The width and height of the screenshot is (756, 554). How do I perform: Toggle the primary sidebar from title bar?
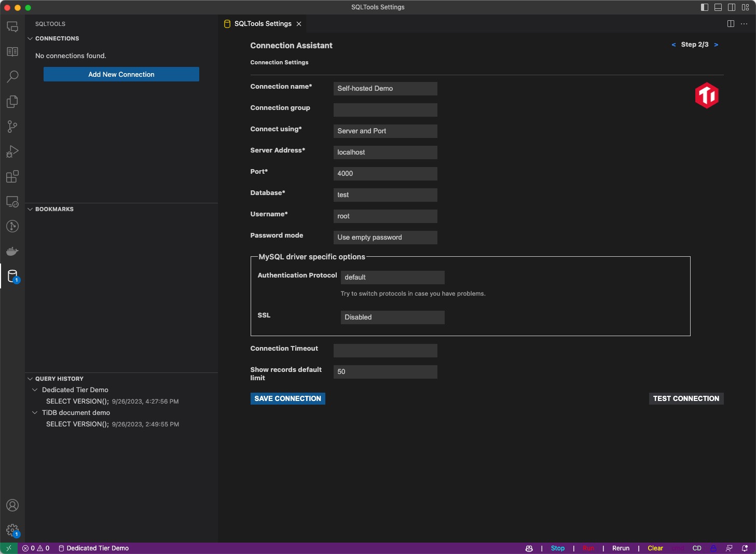click(x=705, y=7)
